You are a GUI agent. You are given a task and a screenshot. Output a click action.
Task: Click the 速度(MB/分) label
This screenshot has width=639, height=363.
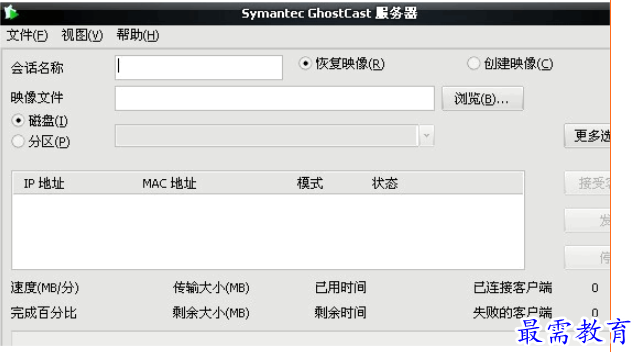(45, 288)
